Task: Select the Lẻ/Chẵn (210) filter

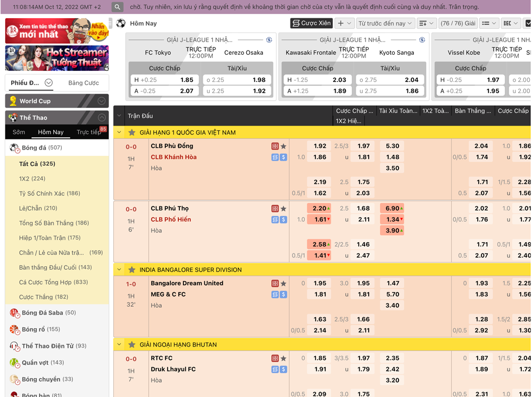Action: click(38, 208)
